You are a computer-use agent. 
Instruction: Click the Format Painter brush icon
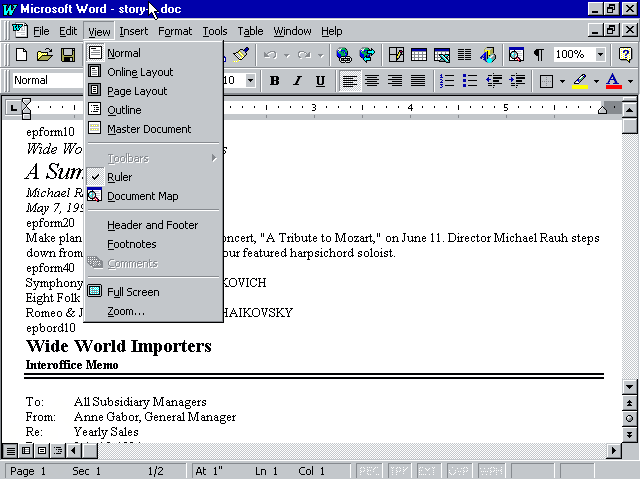[x=241, y=54]
